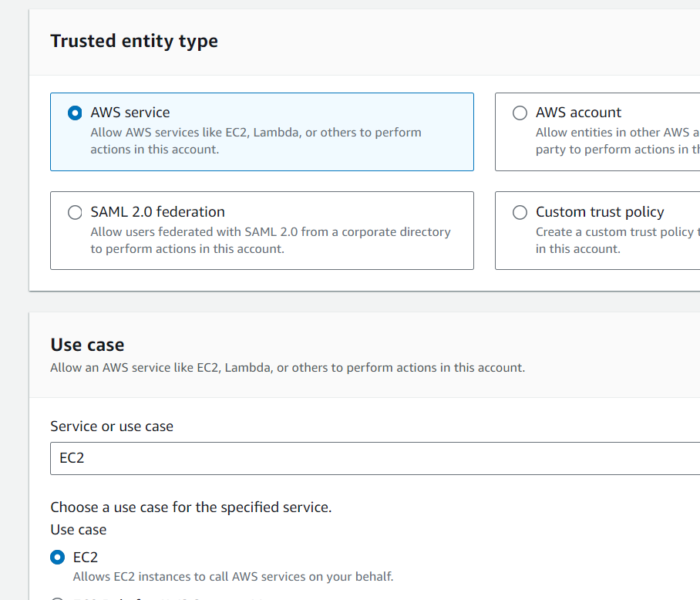The height and width of the screenshot is (600, 700).
Task: Click 'Allow an AWS service like EC2, Lambda' subtitle
Action: 288,368
